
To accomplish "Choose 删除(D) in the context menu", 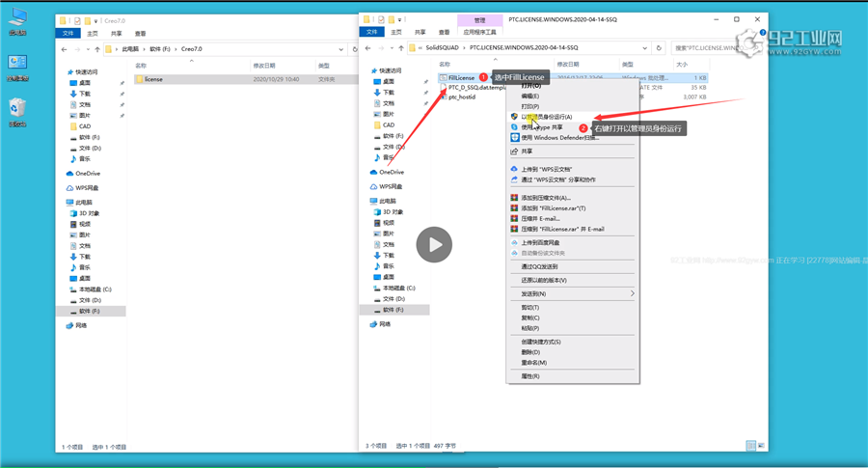I will (530, 352).
